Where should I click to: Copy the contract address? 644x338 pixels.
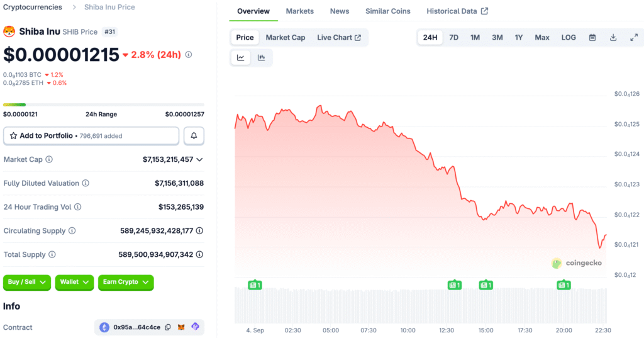(x=167, y=327)
